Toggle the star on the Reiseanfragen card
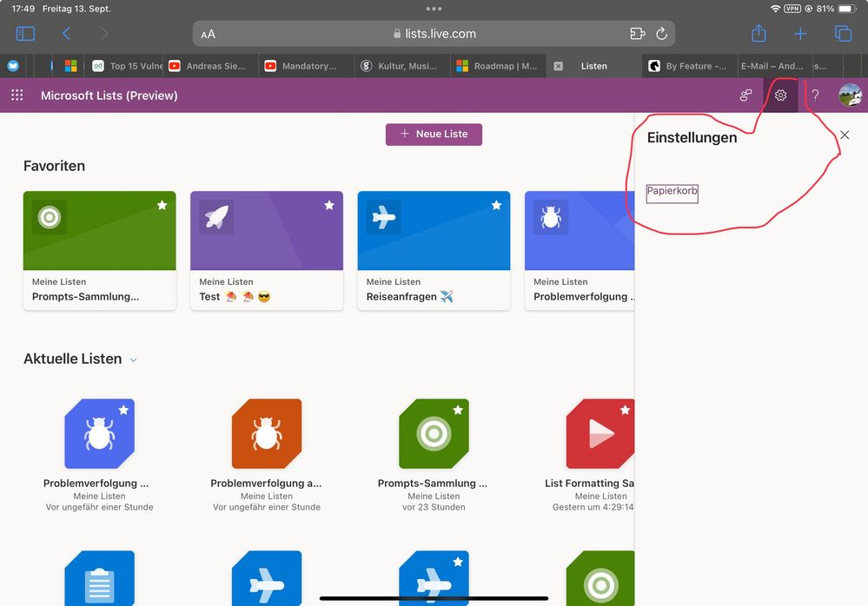The width and height of the screenshot is (868, 606). 496,205
